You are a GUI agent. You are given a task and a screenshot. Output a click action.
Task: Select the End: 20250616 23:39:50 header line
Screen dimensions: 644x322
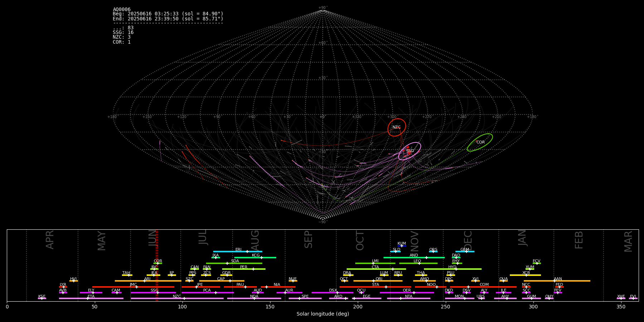coord(168,19)
